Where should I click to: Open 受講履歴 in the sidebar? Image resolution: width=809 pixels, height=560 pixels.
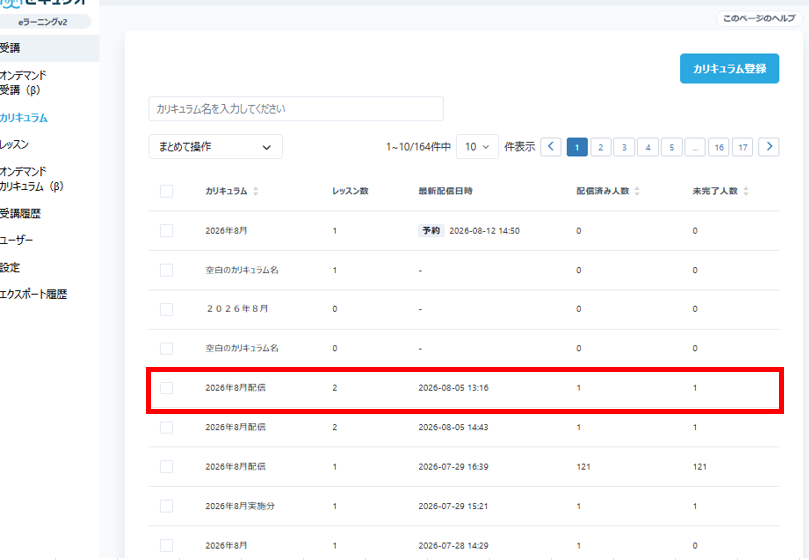[20, 213]
